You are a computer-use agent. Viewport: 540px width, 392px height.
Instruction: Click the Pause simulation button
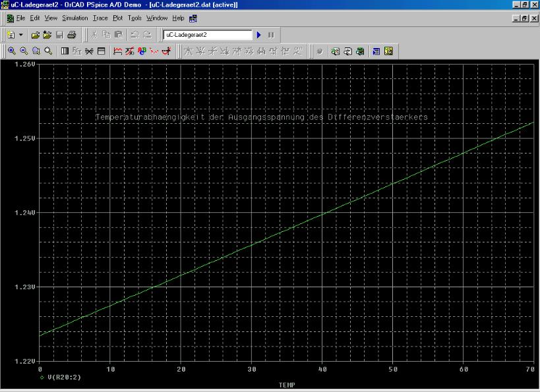[271, 35]
